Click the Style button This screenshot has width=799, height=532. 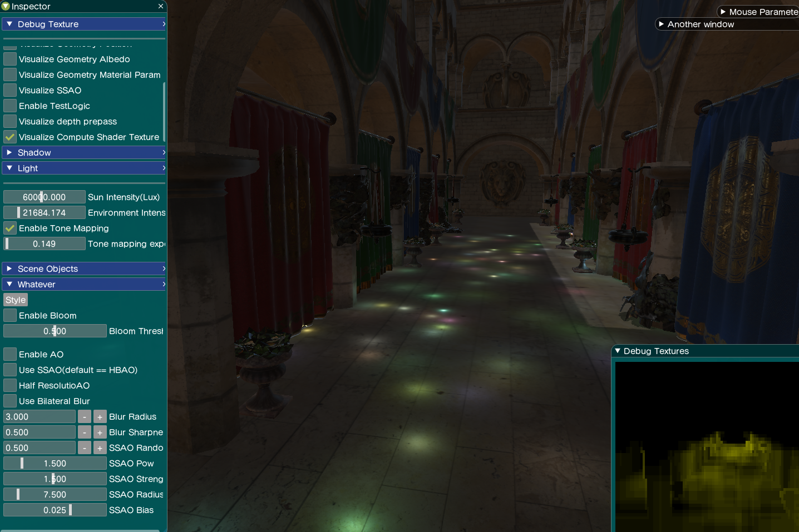(16, 300)
